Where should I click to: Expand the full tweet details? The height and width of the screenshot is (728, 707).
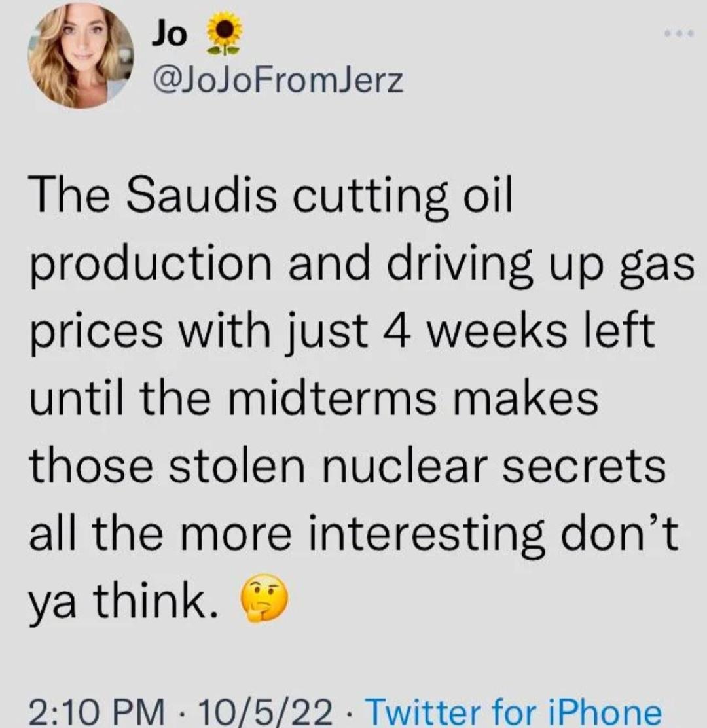click(x=353, y=393)
